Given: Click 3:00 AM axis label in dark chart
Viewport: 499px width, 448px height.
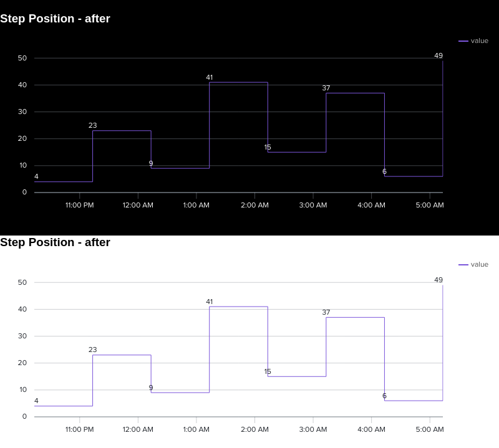Looking at the screenshot, I should pos(313,205).
